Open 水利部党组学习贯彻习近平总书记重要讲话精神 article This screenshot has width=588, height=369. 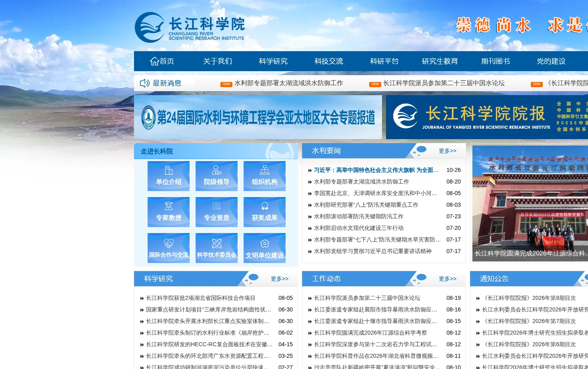pos(372,251)
